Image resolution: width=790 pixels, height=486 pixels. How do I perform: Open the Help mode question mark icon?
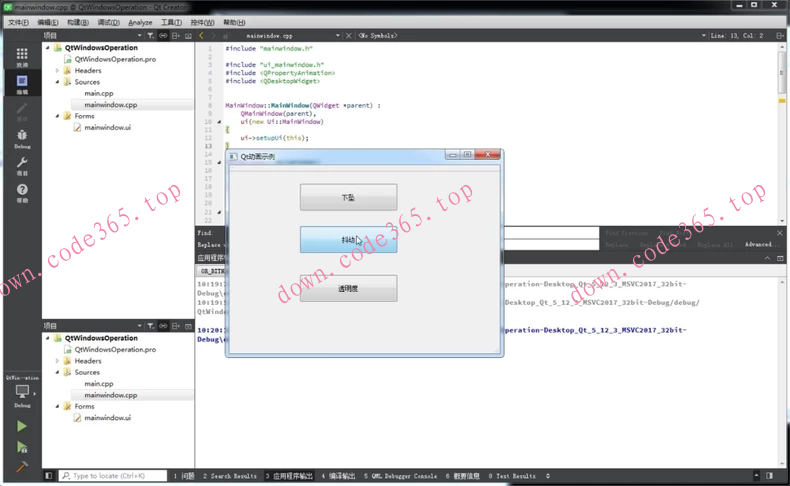click(21, 192)
